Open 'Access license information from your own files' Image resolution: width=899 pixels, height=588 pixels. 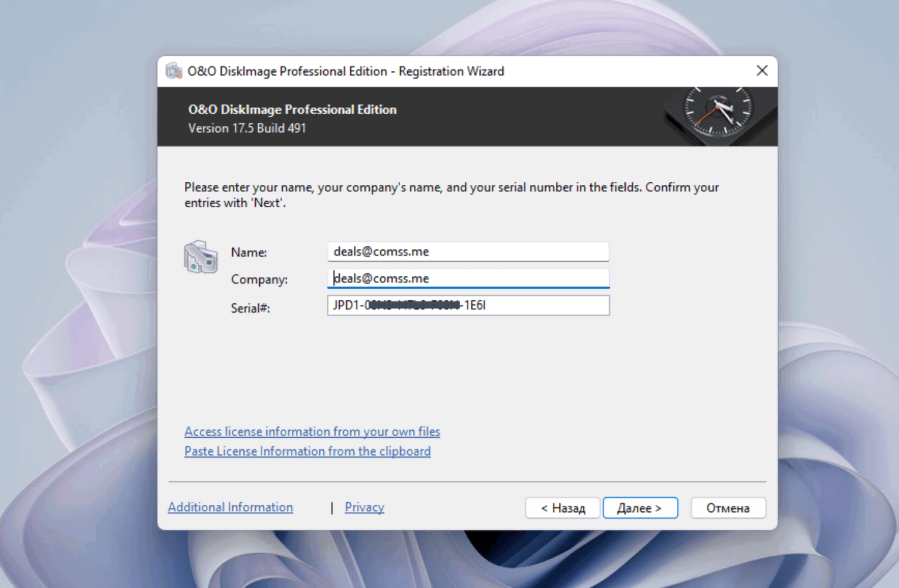click(x=312, y=432)
